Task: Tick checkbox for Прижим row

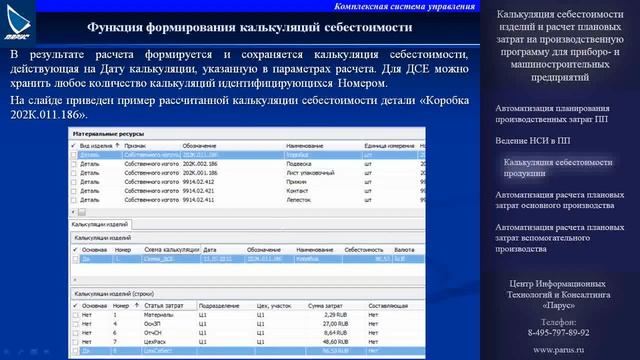Action: (74, 182)
